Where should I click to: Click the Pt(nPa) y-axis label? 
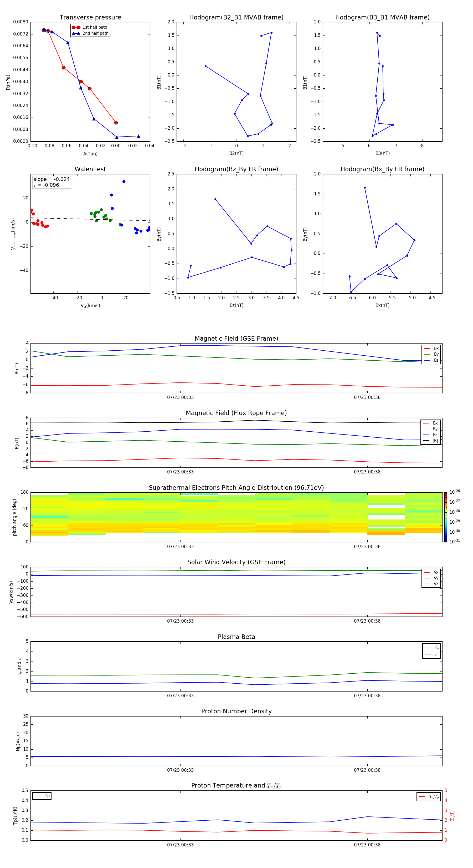pos(8,82)
